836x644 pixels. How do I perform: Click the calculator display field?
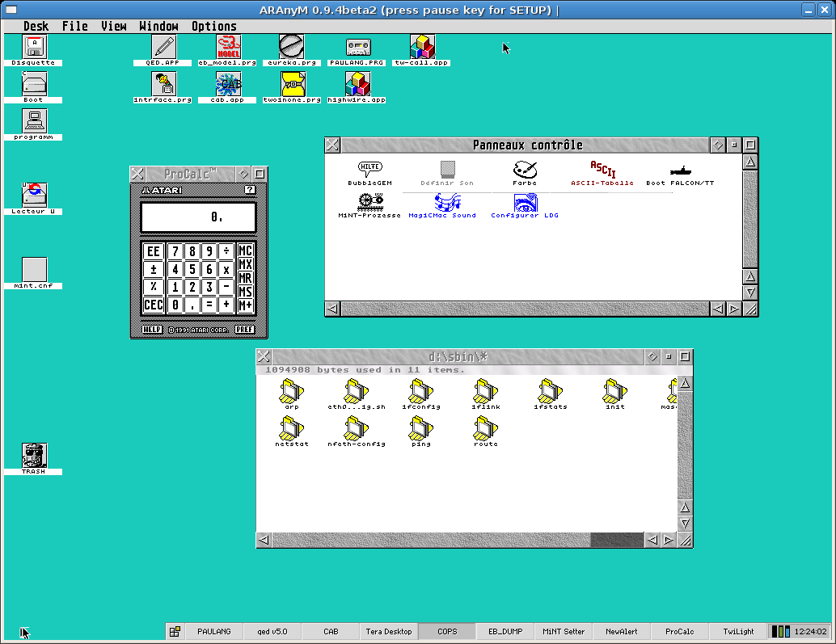click(x=198, y=217)
